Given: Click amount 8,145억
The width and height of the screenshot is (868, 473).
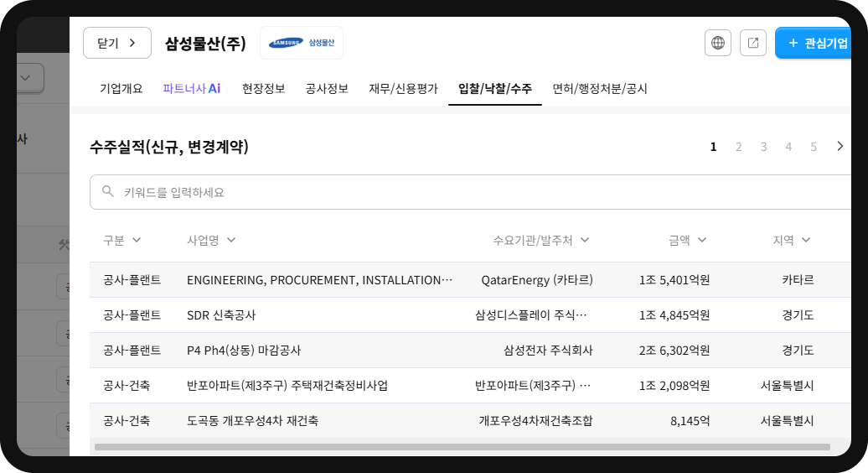Looking at the screenshot, I should click(x=690, y=420).
